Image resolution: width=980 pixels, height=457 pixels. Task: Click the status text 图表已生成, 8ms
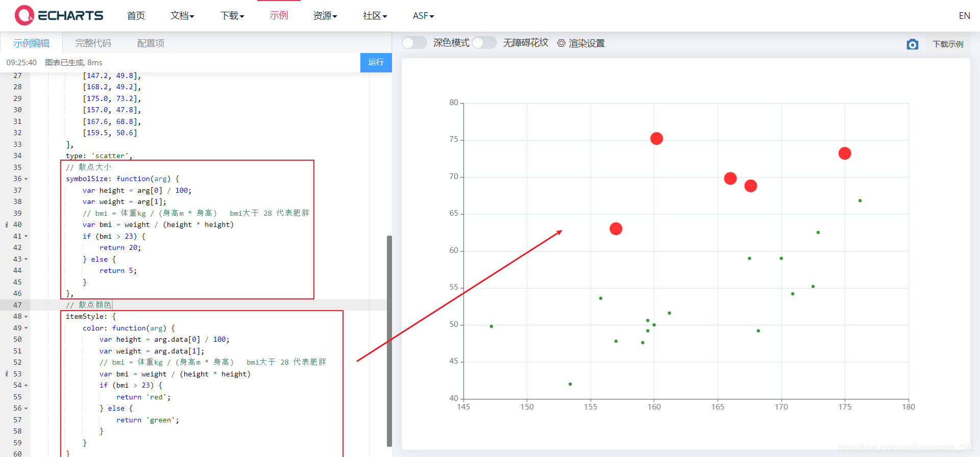73,63
